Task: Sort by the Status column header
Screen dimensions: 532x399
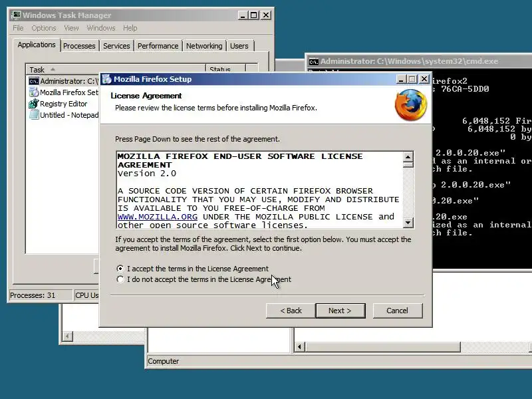Action: coord(225,69)
